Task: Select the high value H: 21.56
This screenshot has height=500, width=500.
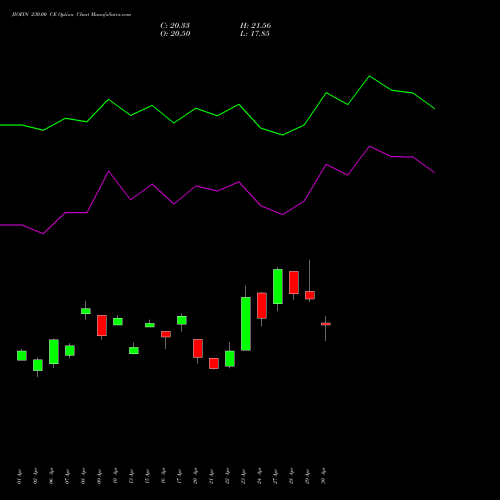Action: 255,26
